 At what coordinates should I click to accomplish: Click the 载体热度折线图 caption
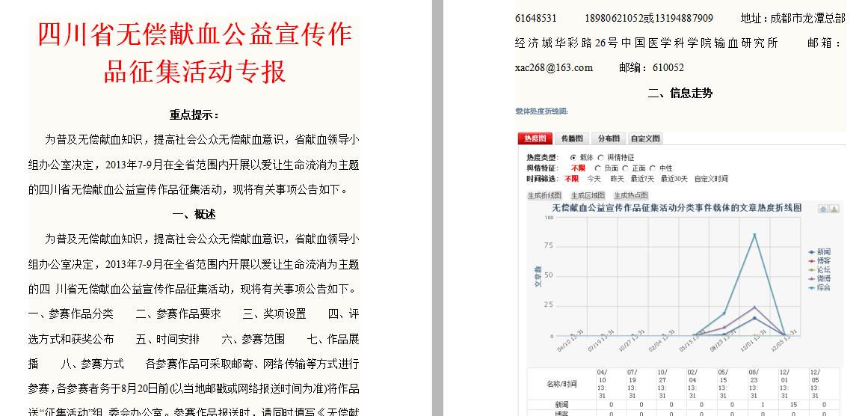542,111
